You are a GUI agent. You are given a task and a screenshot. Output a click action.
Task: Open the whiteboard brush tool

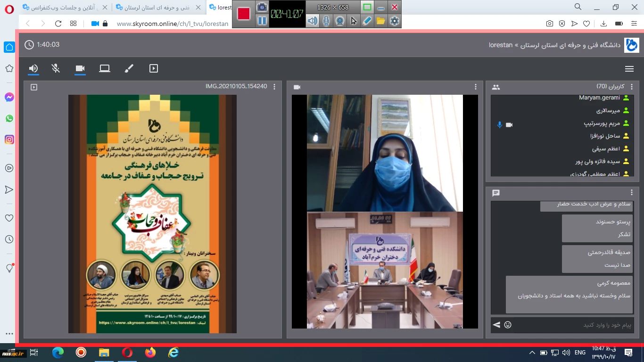(129, 69)
